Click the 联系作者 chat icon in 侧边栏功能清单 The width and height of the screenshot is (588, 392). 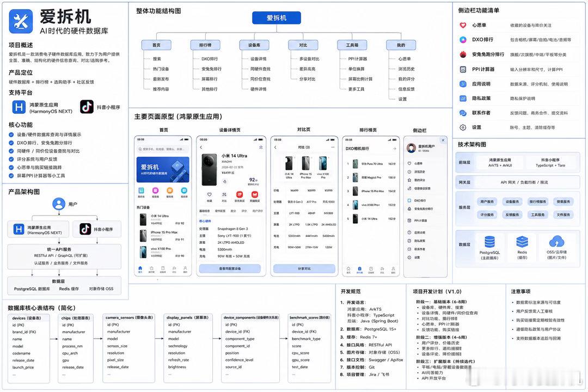click(463, 113)
